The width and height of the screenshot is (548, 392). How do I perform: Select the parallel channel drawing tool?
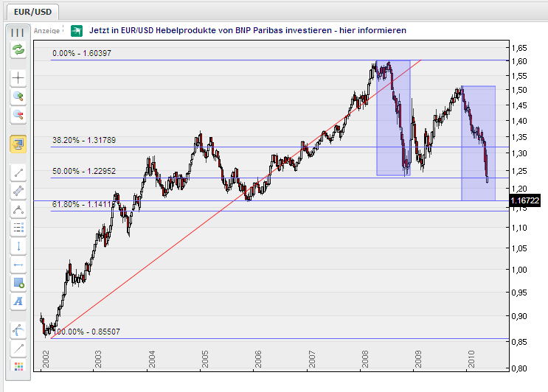coord(18,191)
